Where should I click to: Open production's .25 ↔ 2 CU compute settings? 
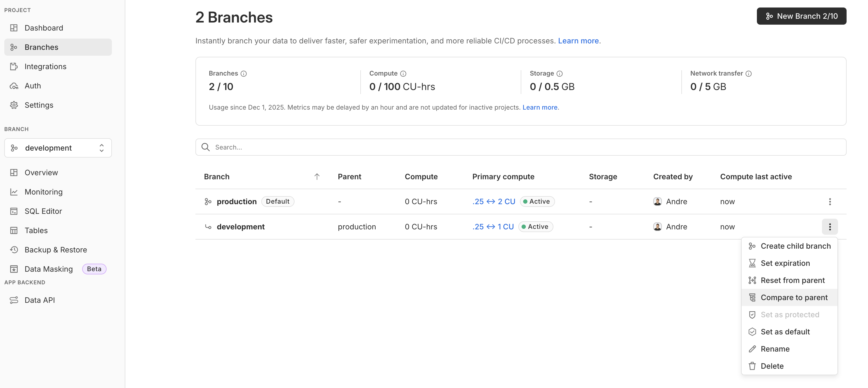tap(494, 202)
